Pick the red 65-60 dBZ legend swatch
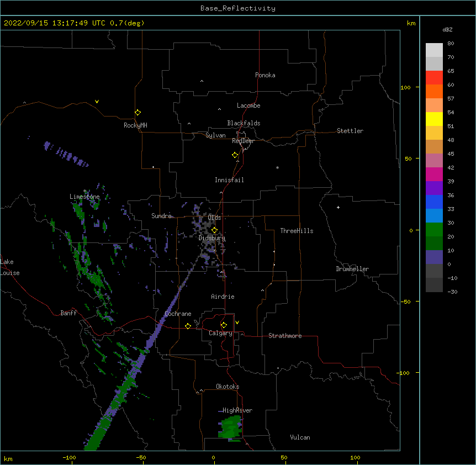 (x=434, y=78)
